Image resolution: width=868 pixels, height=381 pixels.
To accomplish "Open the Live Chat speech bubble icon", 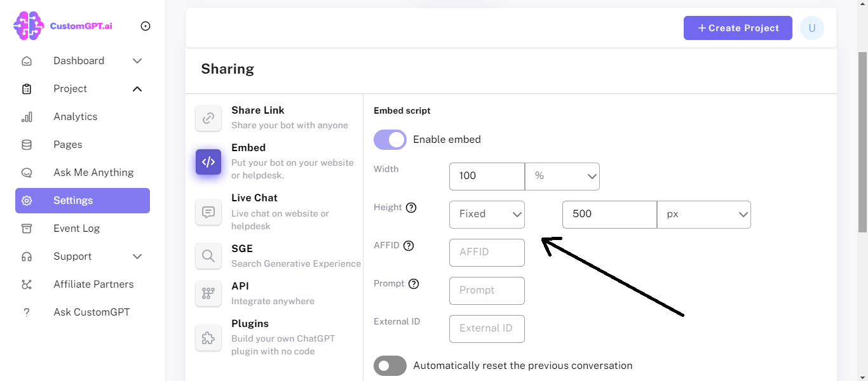I will pyautogui.click(x=208, y=212).
